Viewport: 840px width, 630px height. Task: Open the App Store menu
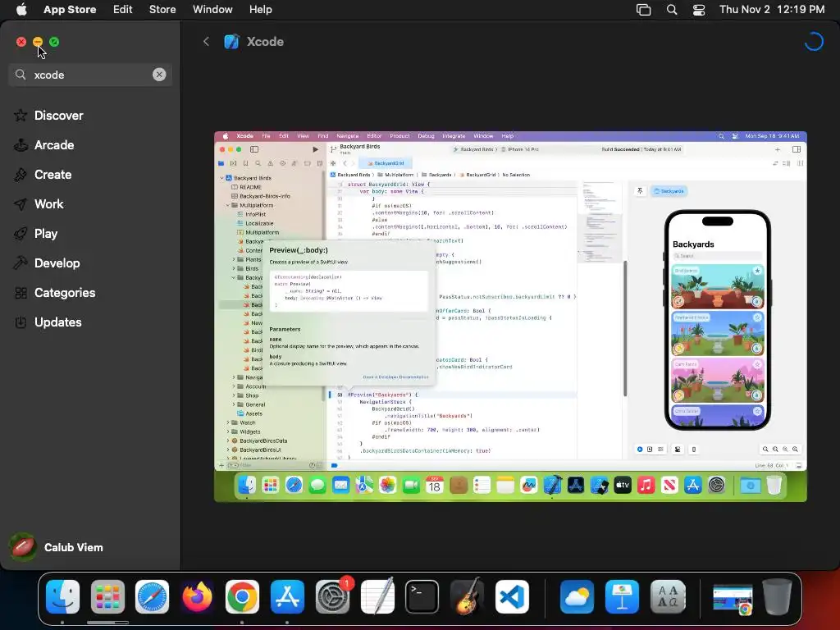click(x=70, y=9)
